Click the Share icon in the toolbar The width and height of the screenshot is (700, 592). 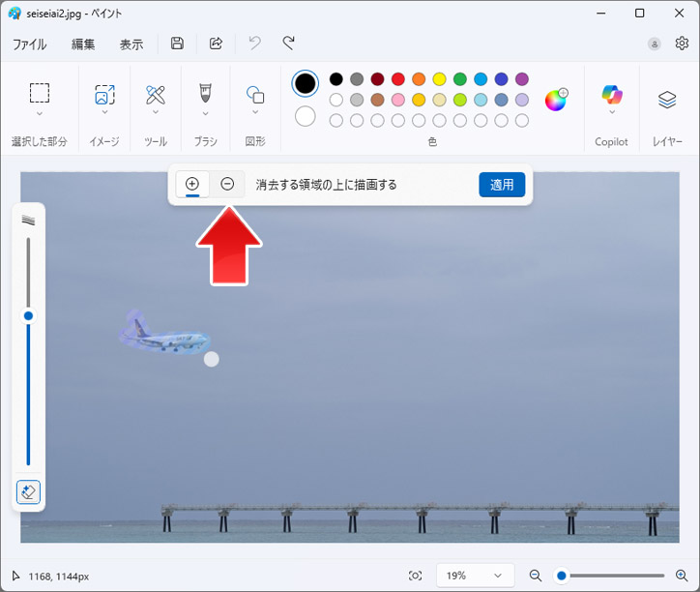(x=216, y=44)
